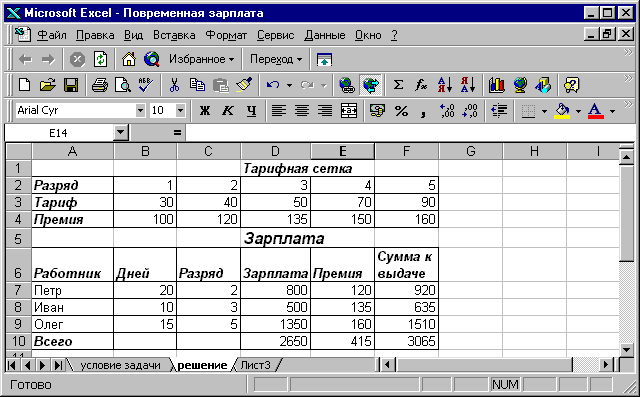
Task: Toggle underline with the Ч button
Action: [251, 111]
